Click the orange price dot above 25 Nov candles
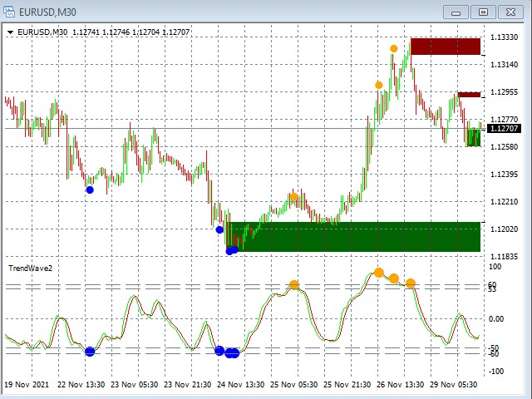Image resolution: width=532 pixels, height=399 pixels. [x=293, y=197]
